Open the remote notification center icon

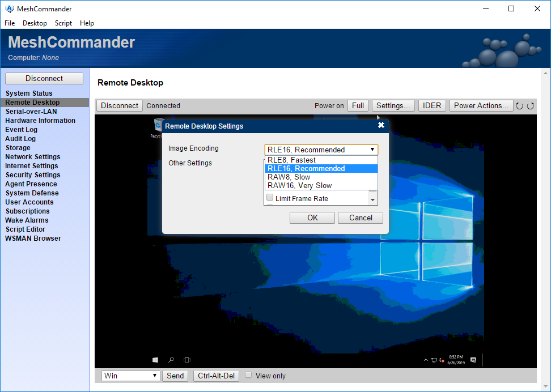[x=473, y=360]
